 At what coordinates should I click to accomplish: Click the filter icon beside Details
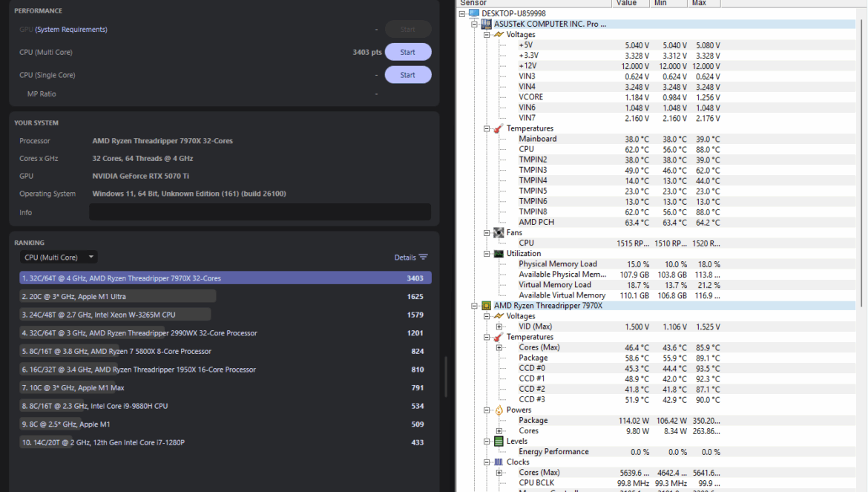[x=424, y=258]
